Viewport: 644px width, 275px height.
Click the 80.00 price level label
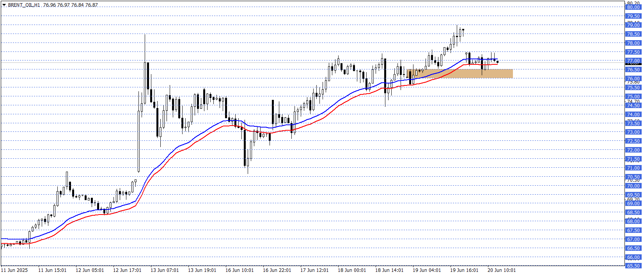point(633,7)
